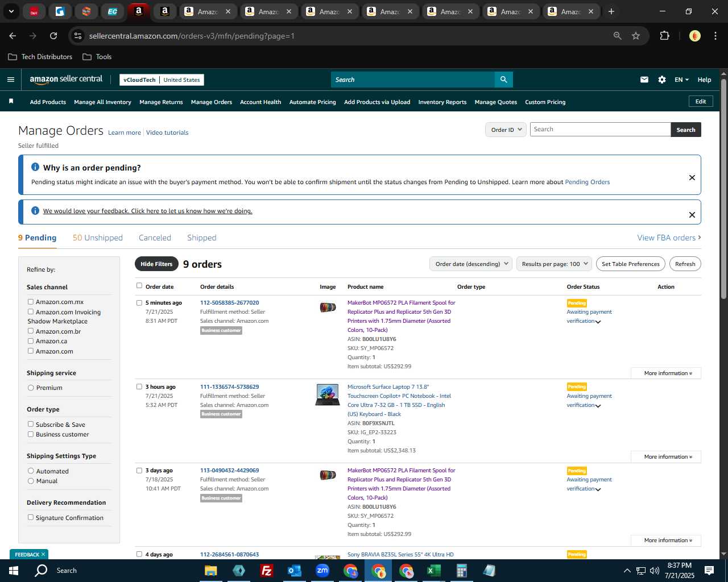This screenshot has width=728, height=582.
Task: Check the Business customer order type filter
Action: pos(31,434)
